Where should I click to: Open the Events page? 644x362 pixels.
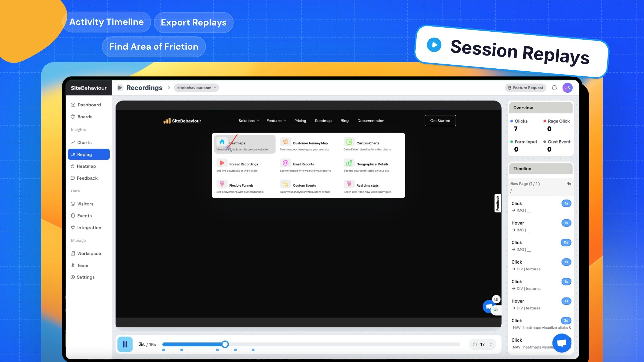pyautogui.click(x=89, y=216)
